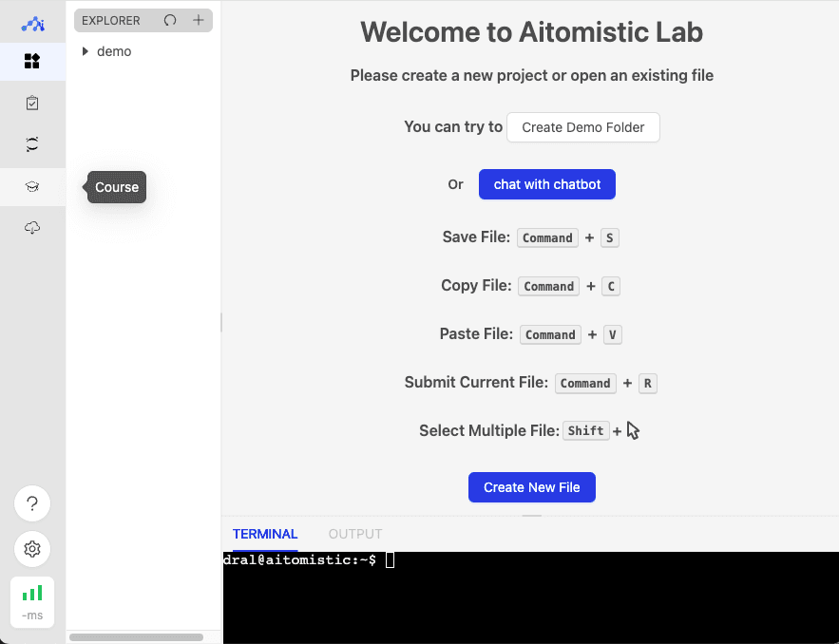Click the sync arrows sidebar icon
The image size is (839, 644).
32,144
